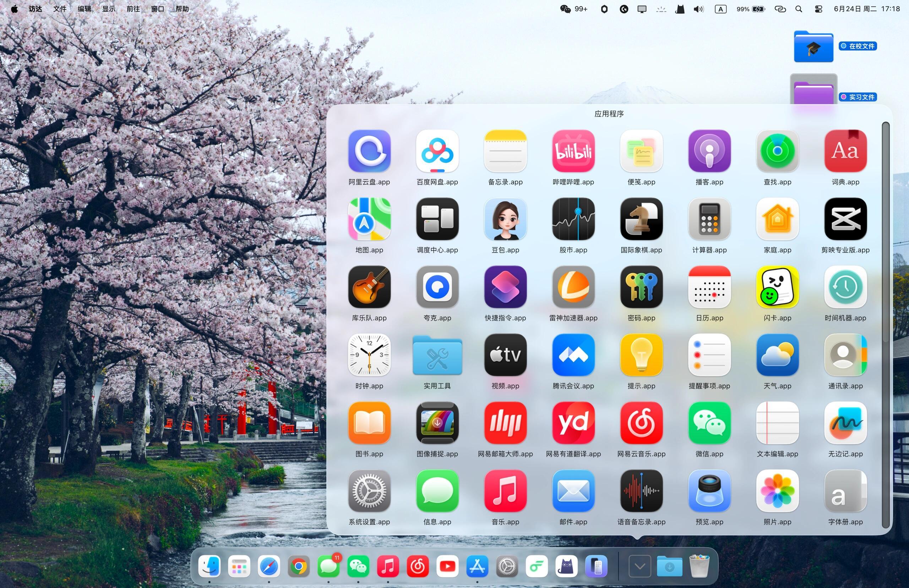Screen dimensions: 909x588
Task: Open 腾讯会议.app icon
Action: coord(573,355)
